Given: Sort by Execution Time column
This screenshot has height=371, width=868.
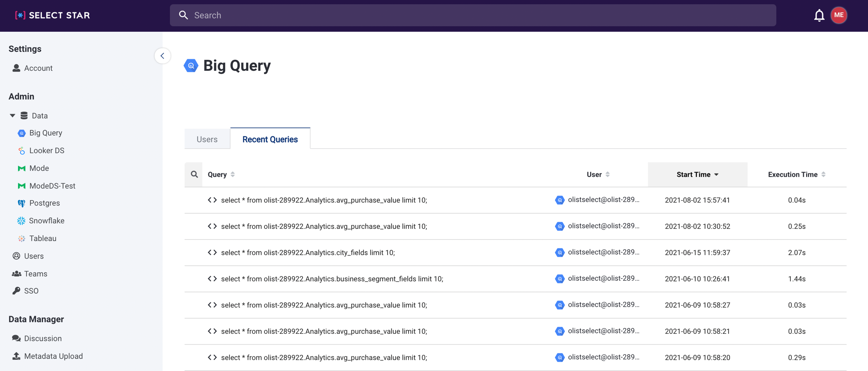Looking at the screenshot, I should coord(796,175).
